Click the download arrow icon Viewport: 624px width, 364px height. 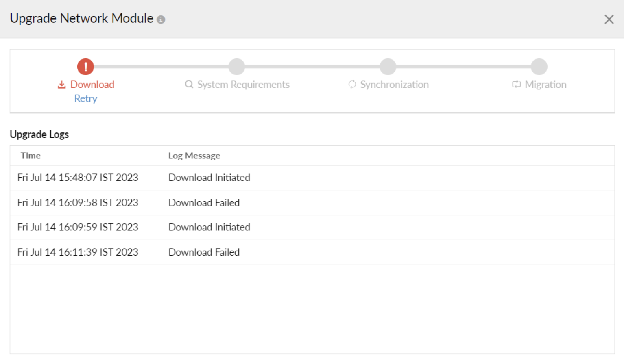tap(62, 84)
